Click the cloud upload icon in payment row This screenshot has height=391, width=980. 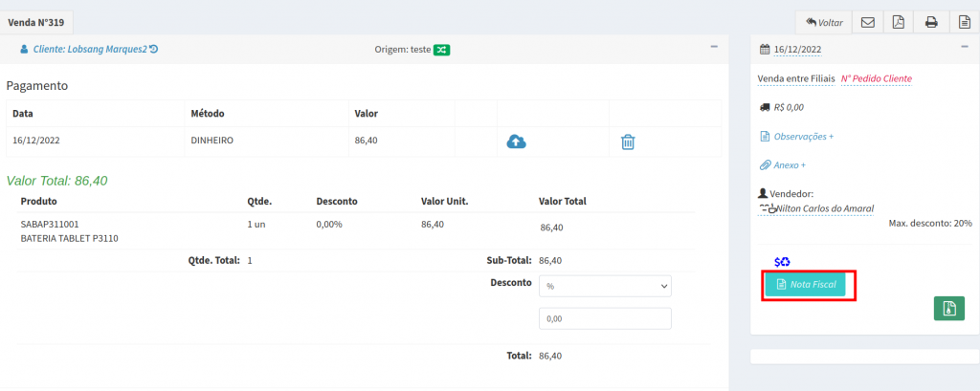517,141
